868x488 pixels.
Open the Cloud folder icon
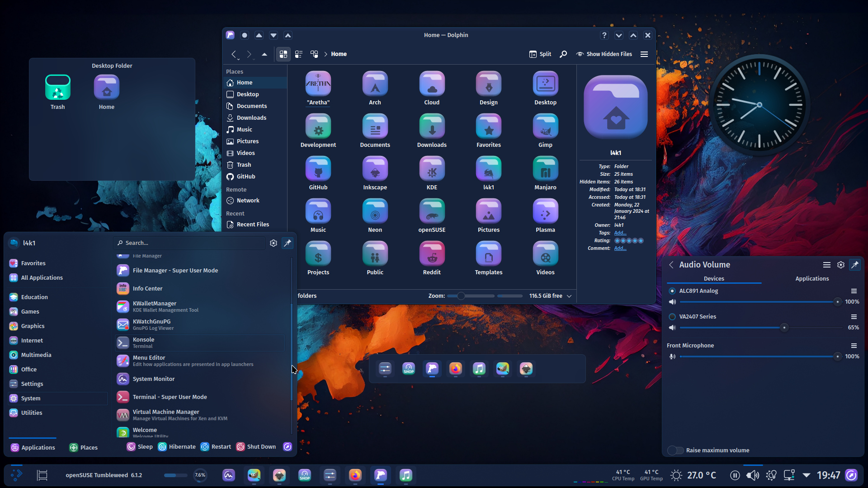pyautogui.click(x=432, y=84)
